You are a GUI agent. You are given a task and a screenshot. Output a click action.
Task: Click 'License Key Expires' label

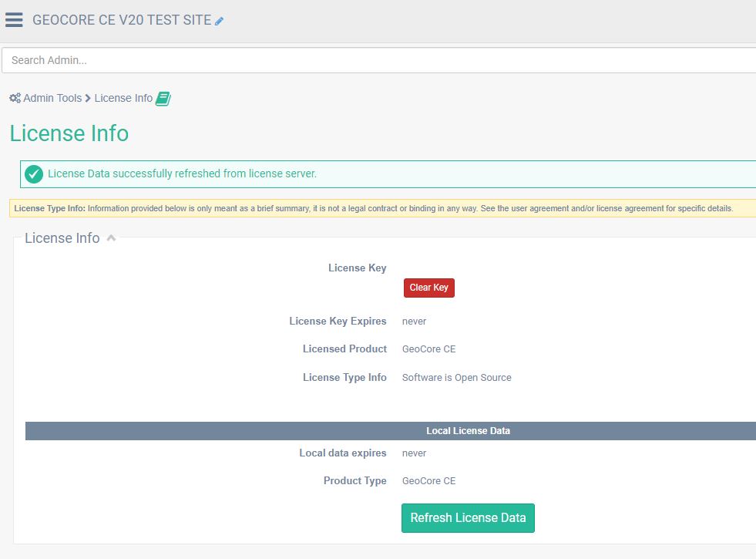click(x=338, y=322)
